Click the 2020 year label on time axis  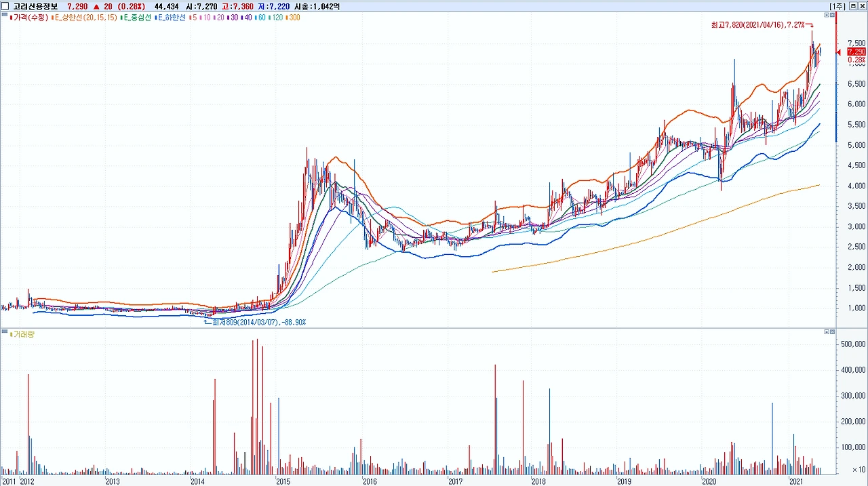tap(709, 481)
